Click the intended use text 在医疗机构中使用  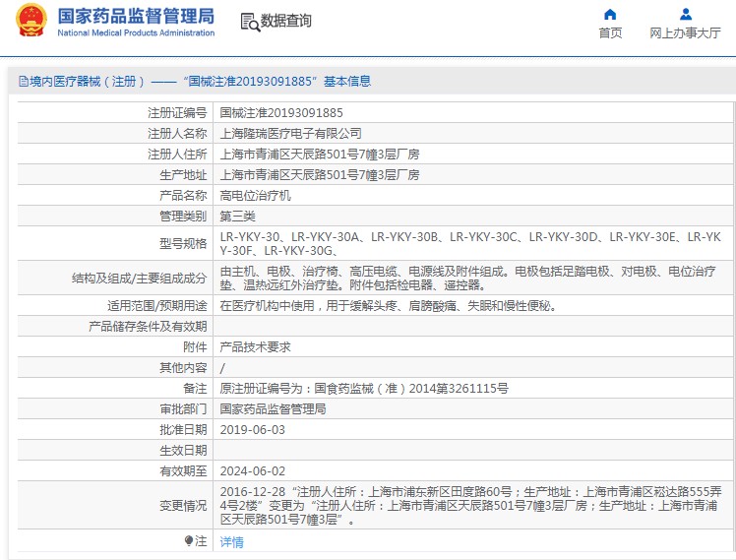(389, 305)
